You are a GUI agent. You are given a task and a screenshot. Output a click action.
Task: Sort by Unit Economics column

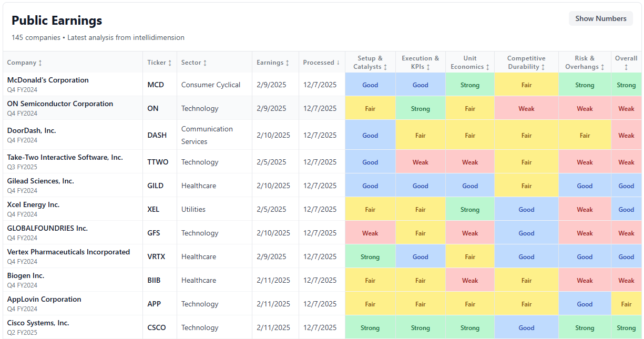pyautogui.click(x=469, y=63)
